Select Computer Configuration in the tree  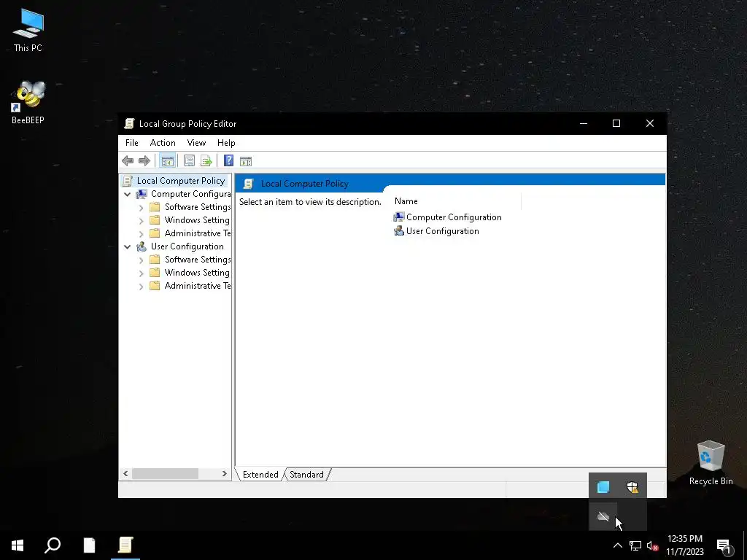pyautogui.click(x=190, y=194)
